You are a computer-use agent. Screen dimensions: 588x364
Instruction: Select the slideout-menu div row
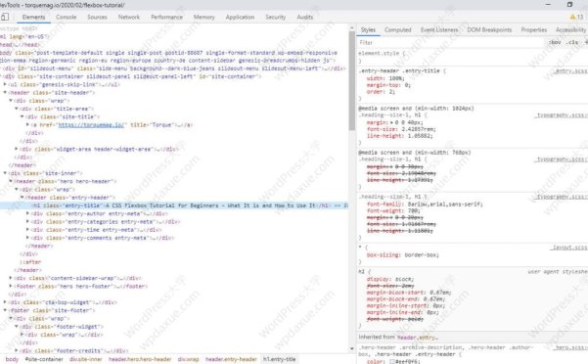[173, 68]
